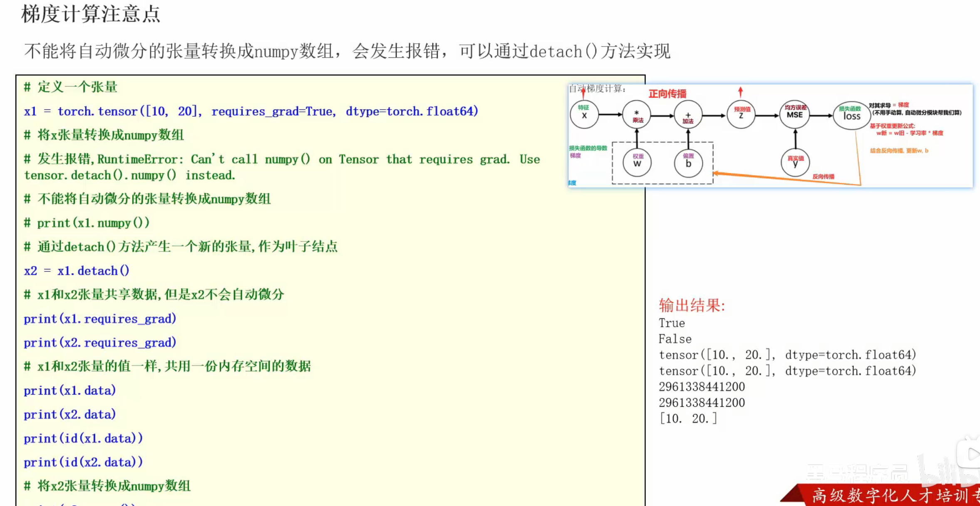Click the torch.tensor definition code line

pos(251,111)
